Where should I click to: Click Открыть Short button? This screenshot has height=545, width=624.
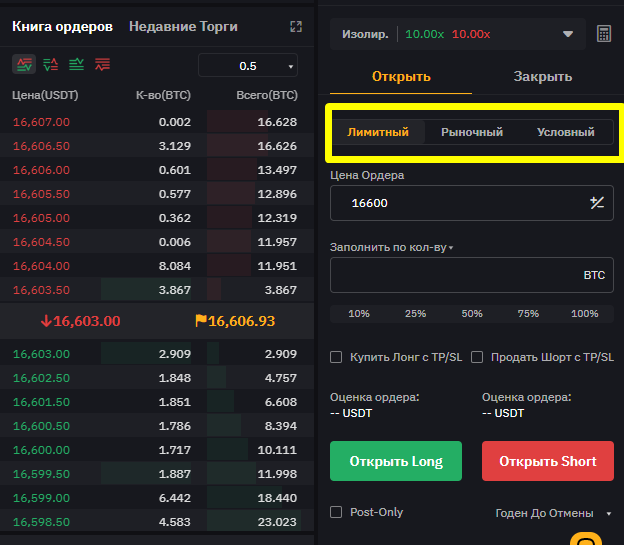(548, 461)
